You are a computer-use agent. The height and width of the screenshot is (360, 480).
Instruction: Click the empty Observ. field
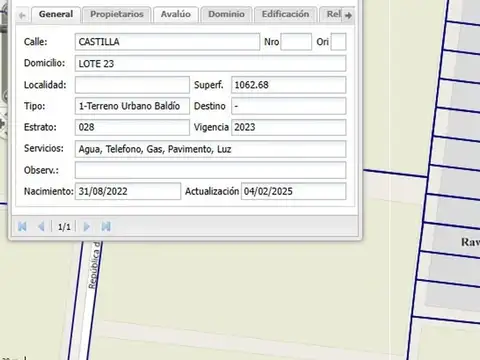pos(210,170)
